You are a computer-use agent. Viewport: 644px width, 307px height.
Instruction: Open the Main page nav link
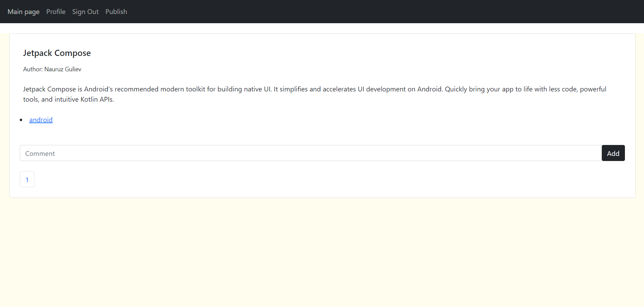[23, 12]
